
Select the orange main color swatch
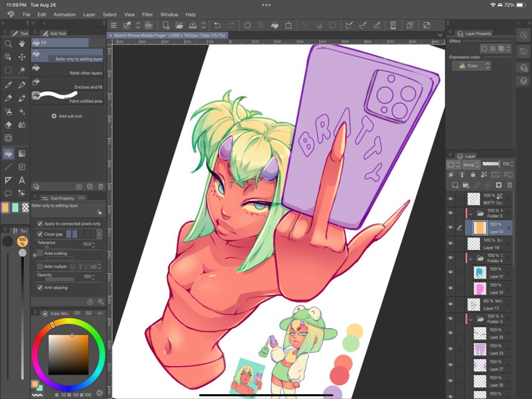[5, 207]
